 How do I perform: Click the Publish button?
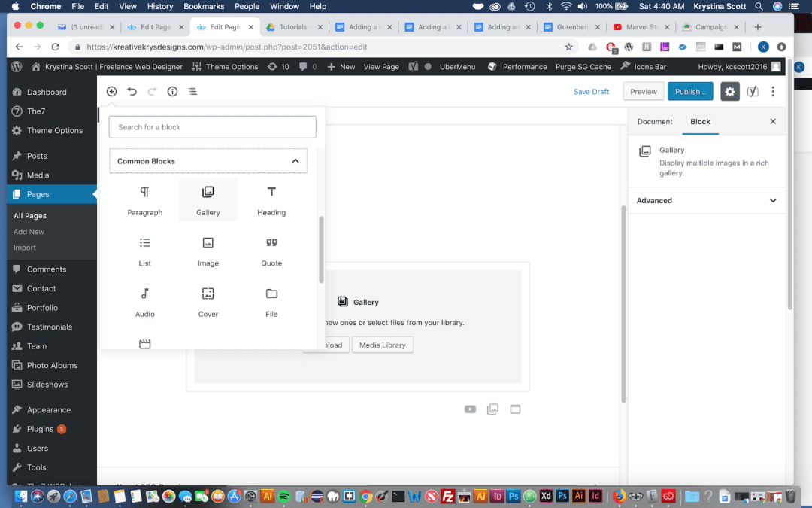(x=689, y=91)
